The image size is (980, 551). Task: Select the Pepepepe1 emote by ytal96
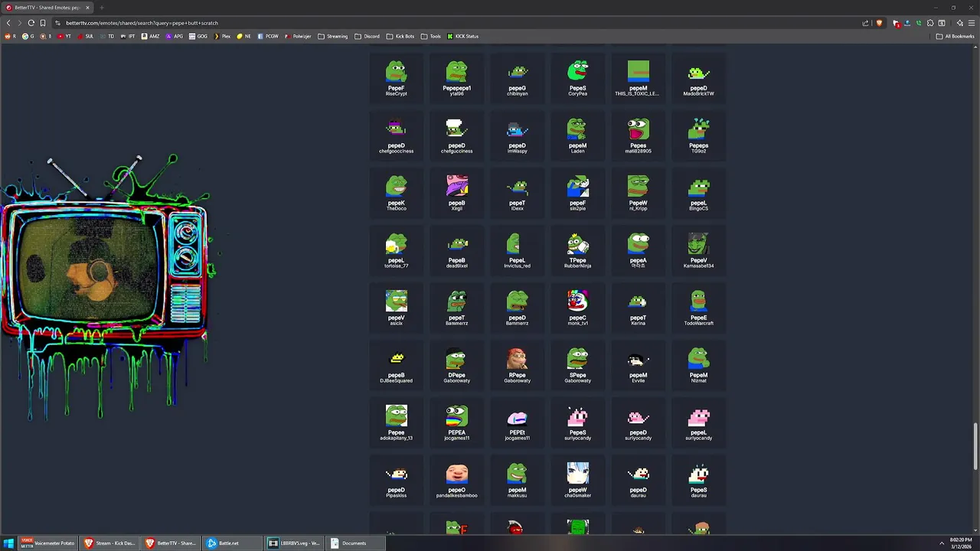click(456, 78)
